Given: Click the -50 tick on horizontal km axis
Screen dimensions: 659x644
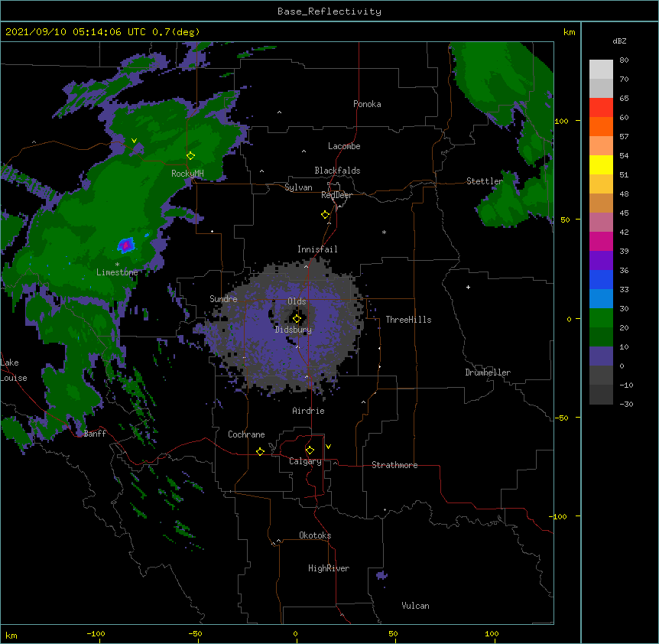Looking at the screenshot, I should tap(195, 633).
